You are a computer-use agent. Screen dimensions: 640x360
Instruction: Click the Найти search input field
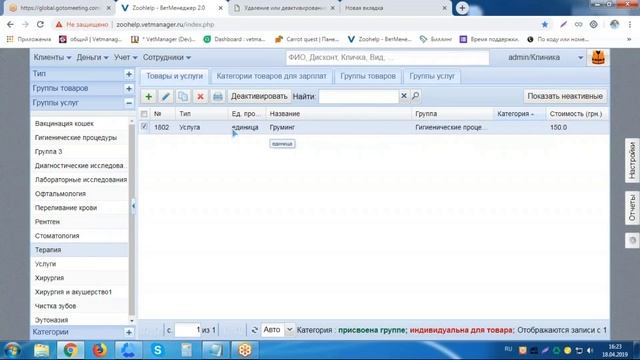(358, 96)
